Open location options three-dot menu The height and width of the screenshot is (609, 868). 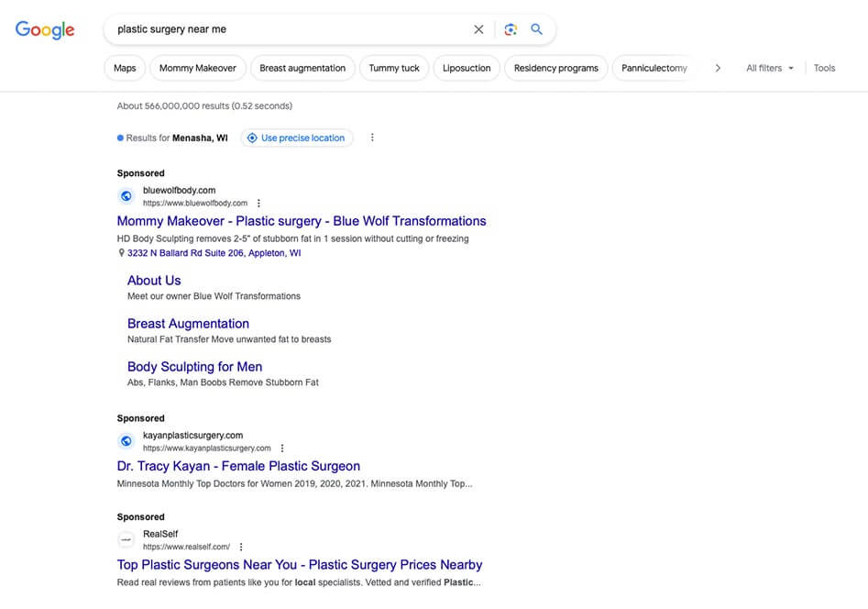pos(372,138)
